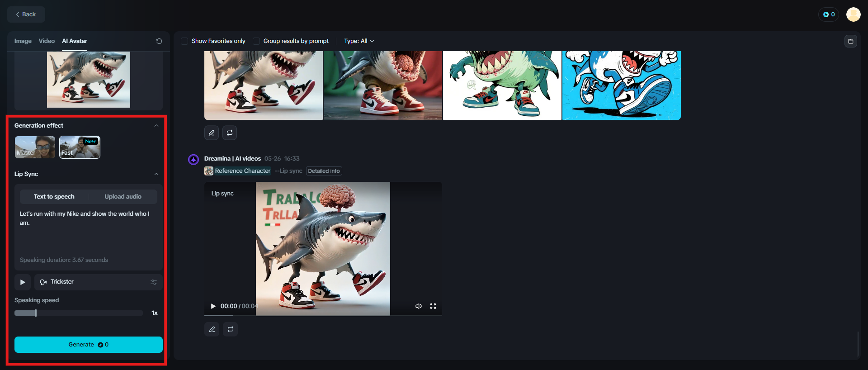Image resolution: width=868 pixels, height=370 pixels.
Task: Seek on the video progress bar
Action: point(323,315)
